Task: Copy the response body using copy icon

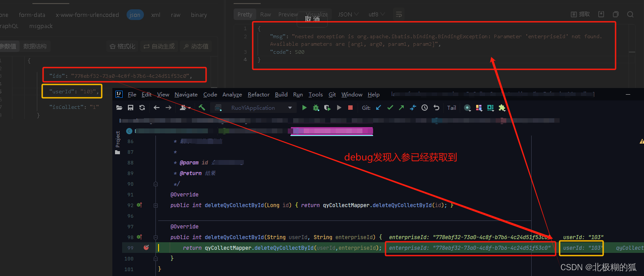Action: [616, 14]
